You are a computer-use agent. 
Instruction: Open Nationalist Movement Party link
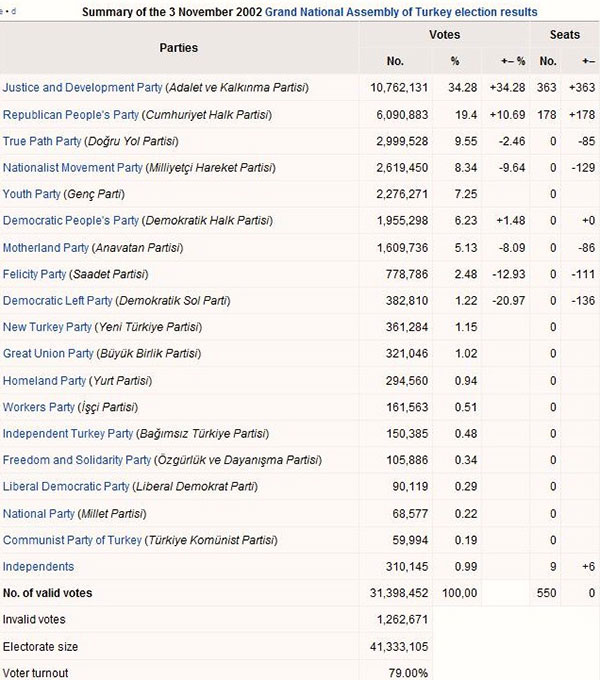[x=72, y=168]
